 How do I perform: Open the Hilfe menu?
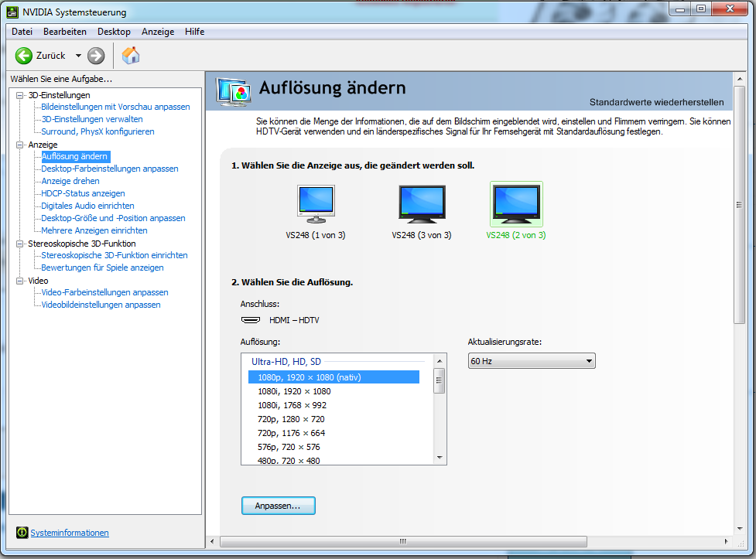coord(195,32)
